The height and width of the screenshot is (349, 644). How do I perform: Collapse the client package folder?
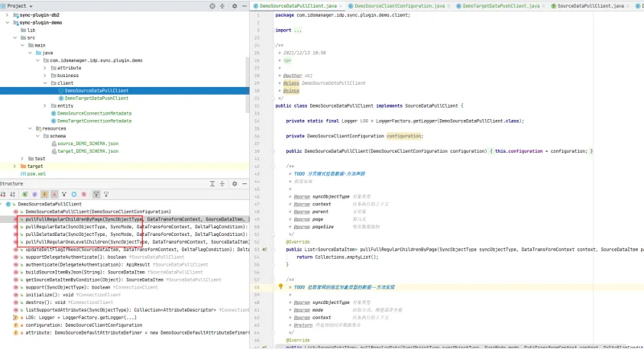click(44, 82)
